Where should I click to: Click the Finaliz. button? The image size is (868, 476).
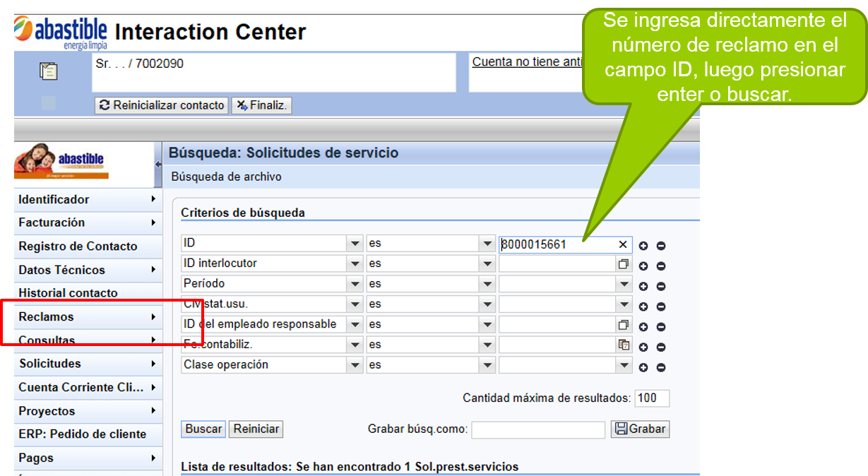[x=261, y=105]
